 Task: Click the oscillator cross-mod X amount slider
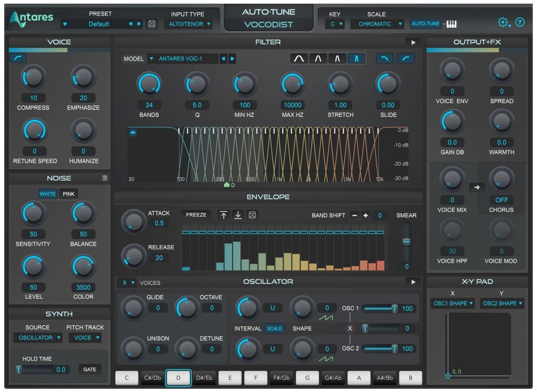[381, 328]
